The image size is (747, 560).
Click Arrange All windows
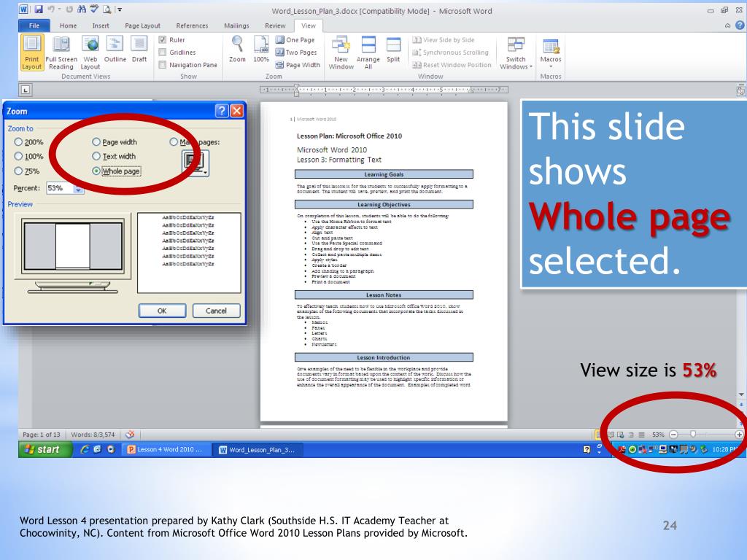pos(368,52)
